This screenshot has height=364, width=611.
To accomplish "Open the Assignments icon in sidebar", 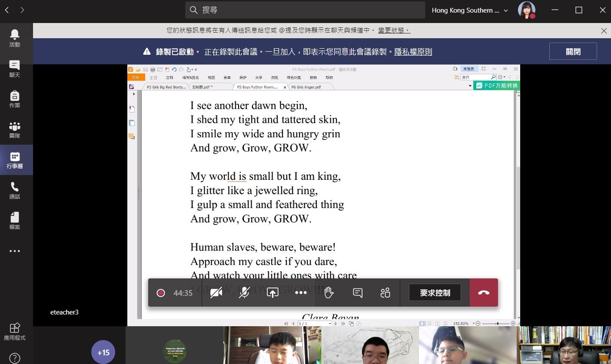I will coord(14,99).
